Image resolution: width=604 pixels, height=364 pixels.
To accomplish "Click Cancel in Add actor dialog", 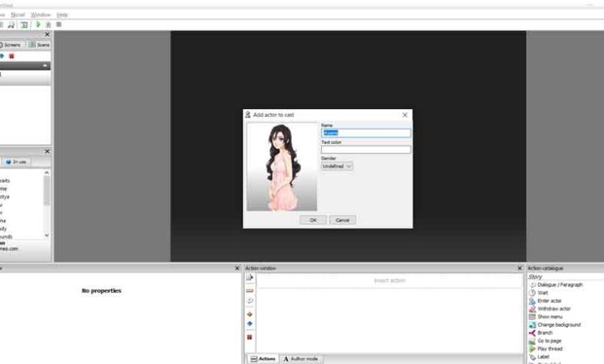I will tap(342, 220).
